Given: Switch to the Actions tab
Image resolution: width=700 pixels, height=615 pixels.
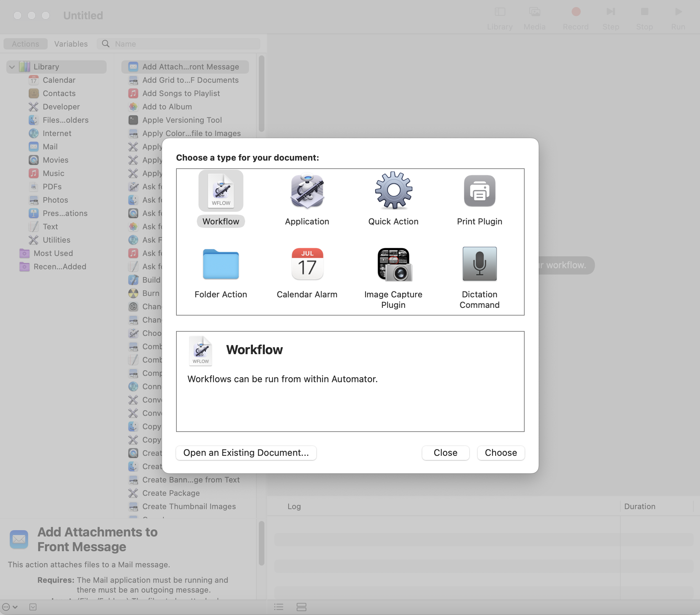Looking at the screenshot, I should pyautogui.click(x=26, y=44).
